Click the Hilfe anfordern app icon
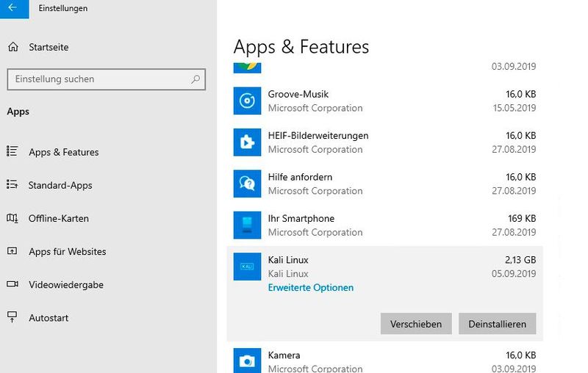Image resolution: width=588 pixels, height=373 pixels. (247, 184)
